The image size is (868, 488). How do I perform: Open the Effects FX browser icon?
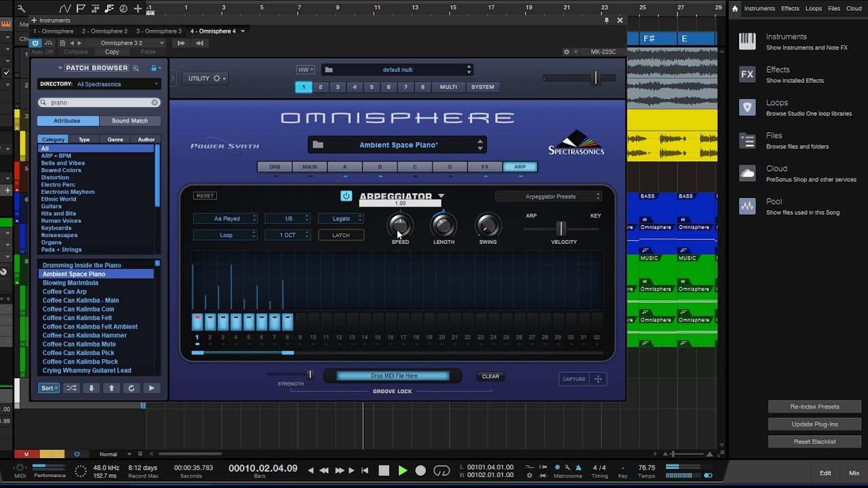pos(747,75)
